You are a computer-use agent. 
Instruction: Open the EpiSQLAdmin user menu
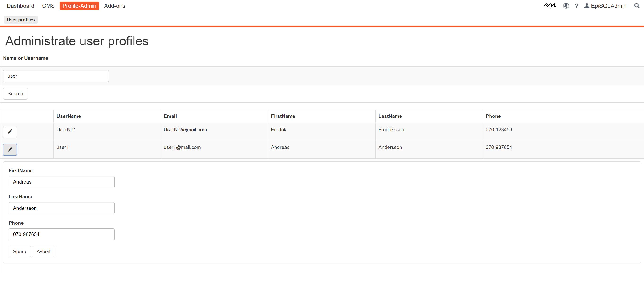(605, 6)
